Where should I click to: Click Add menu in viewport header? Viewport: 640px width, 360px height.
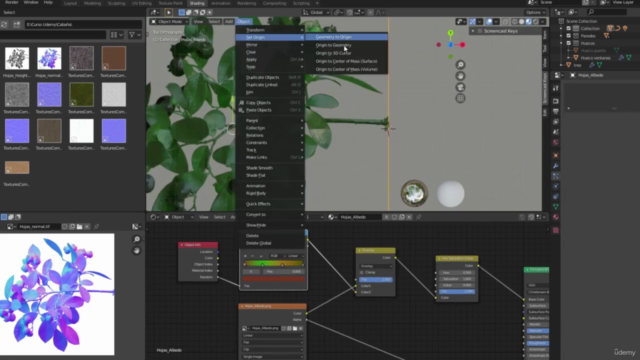coord(229,22)
